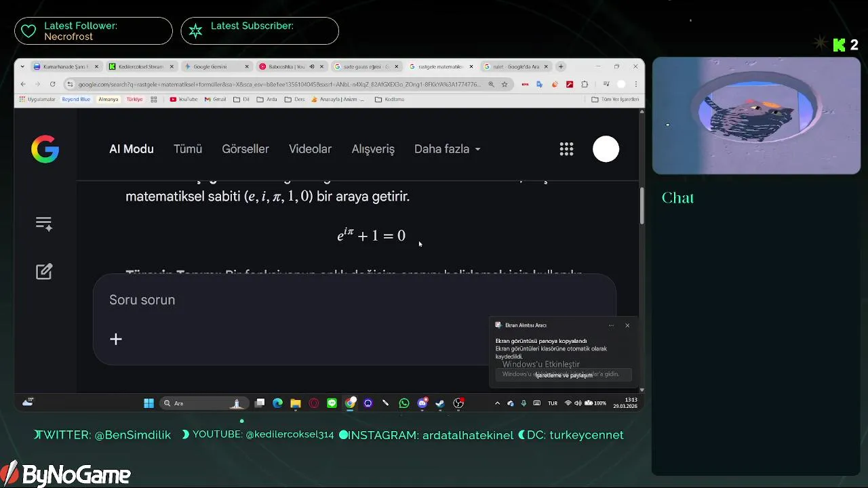Switch to rulet Google'da Ara tab
Viewport: 868px width, 488px height.
point(517,66)
